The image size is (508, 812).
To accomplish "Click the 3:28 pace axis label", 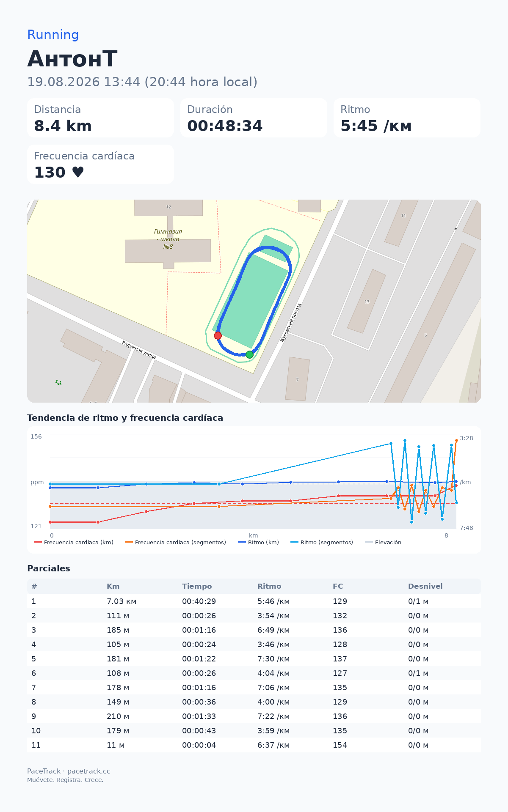I will pos(467,438).
